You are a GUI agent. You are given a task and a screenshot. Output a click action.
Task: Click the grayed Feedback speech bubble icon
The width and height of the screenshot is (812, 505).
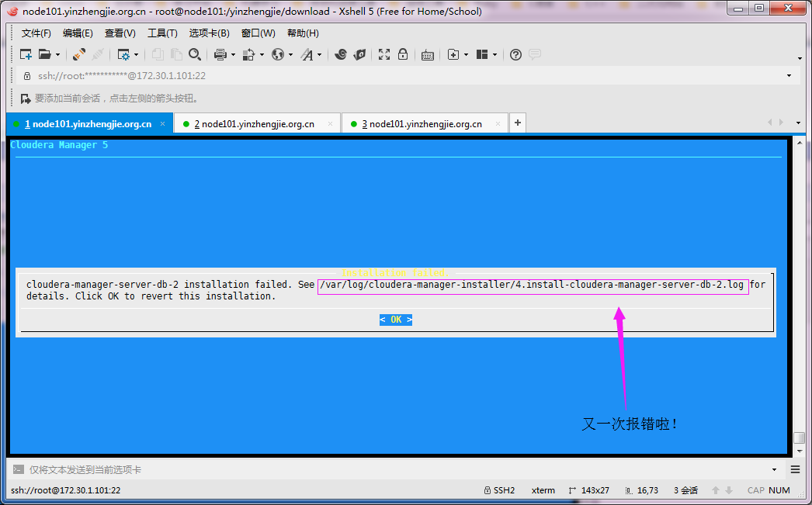tap(535, 54)
